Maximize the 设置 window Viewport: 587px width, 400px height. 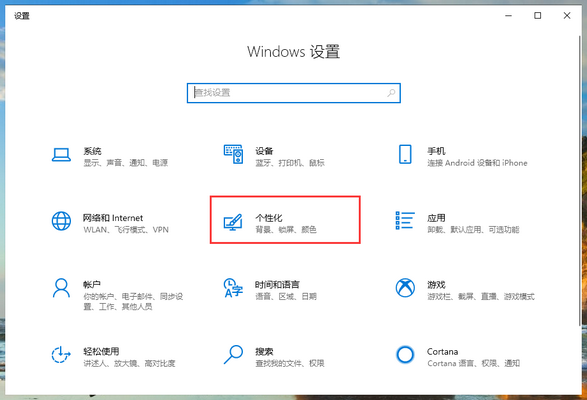point(538,15)
